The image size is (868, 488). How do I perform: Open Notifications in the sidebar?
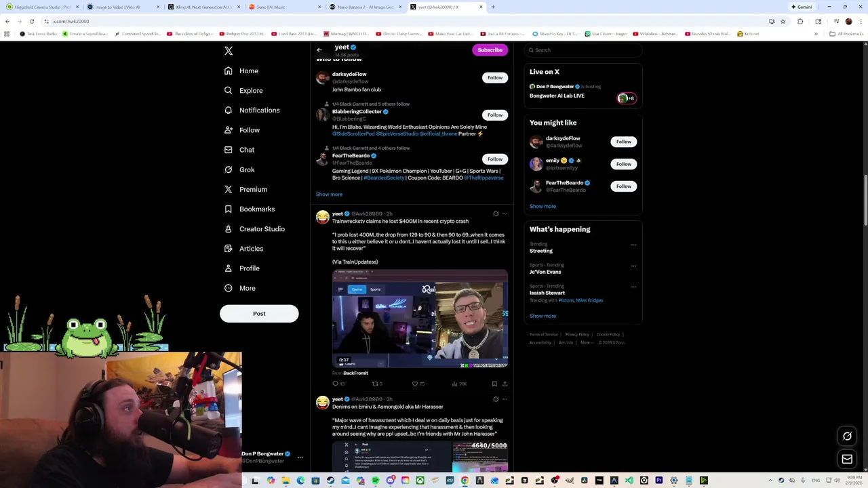pos(252,110)
